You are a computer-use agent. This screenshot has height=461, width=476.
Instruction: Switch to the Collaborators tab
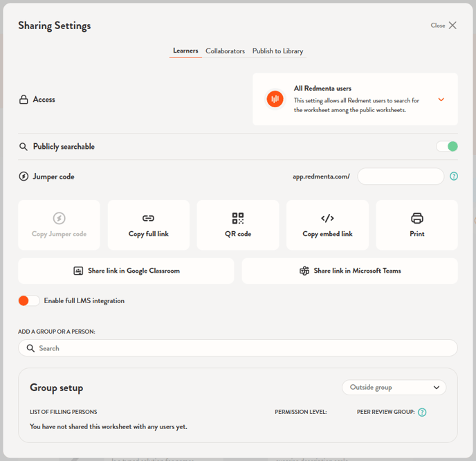coord(225,51)
